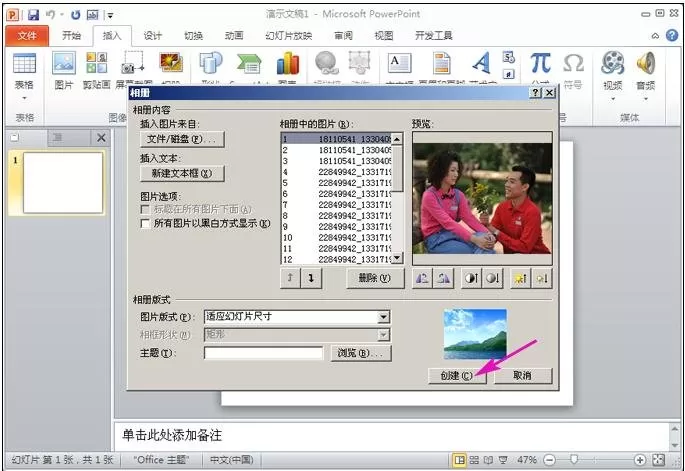
Task: Insert a chart with the bar chart icon
Action: click(x=288, y=63)
